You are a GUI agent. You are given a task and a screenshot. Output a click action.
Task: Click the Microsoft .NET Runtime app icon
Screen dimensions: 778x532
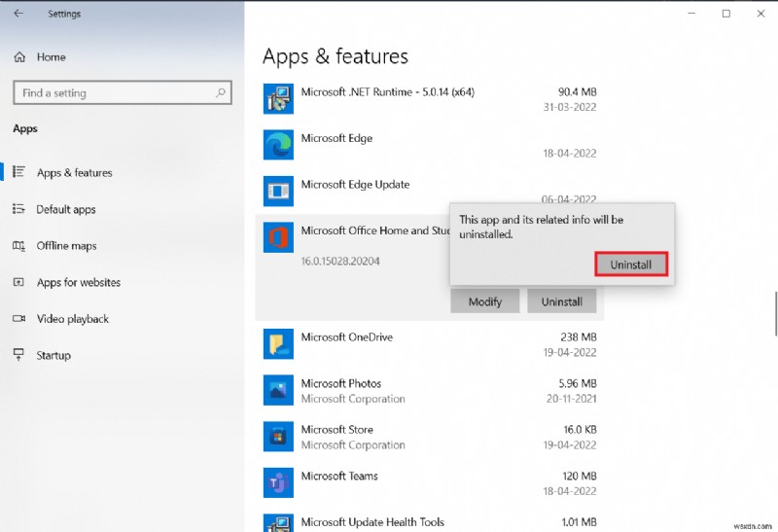[x=278, y=99]
